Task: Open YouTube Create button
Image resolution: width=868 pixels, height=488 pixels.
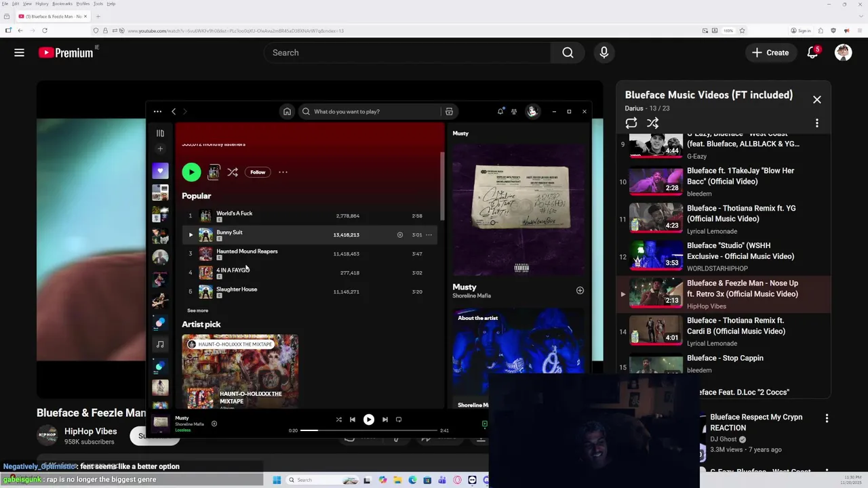Action: 770,53
